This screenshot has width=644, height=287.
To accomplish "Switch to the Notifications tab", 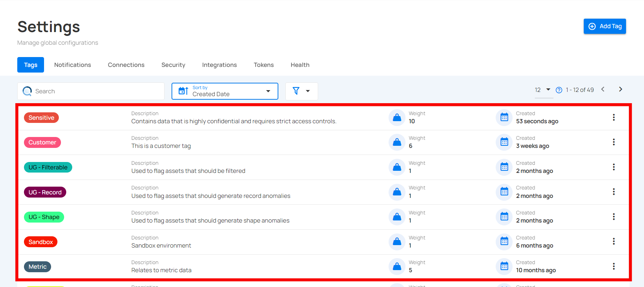I will 73,65.
